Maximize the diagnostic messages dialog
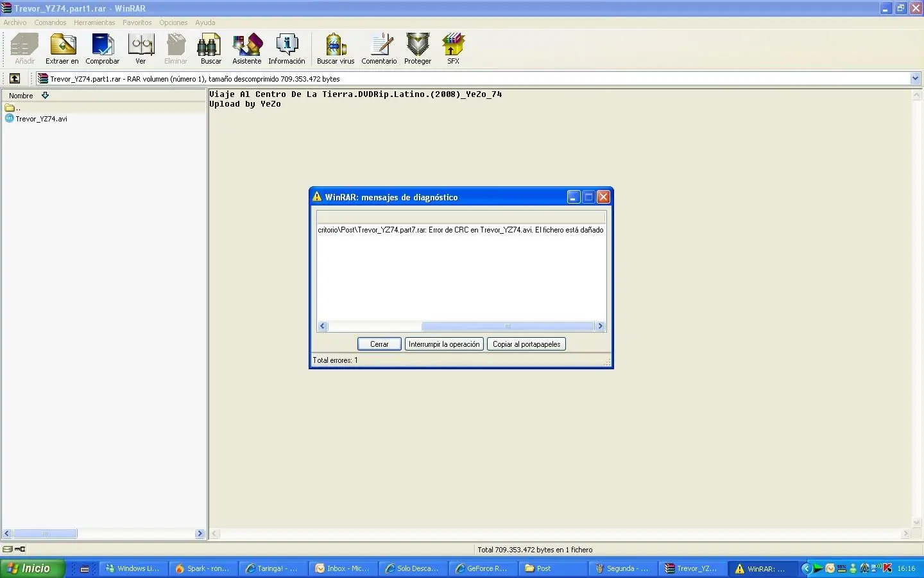 (x=588, y=197)
